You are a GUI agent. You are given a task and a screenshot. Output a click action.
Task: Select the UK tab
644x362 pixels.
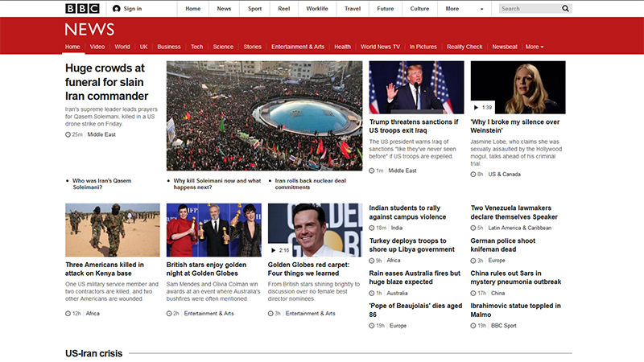pyautogui.click(x=144, y=47)
